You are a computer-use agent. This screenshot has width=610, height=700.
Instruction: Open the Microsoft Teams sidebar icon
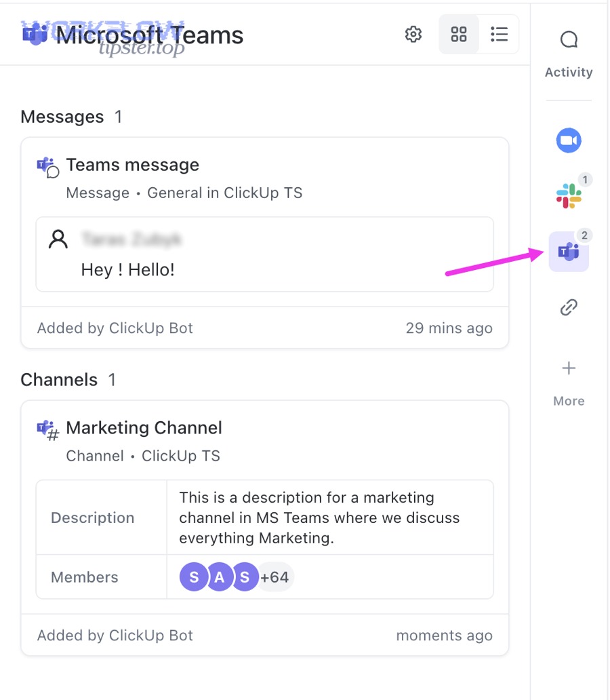point(568,252)
